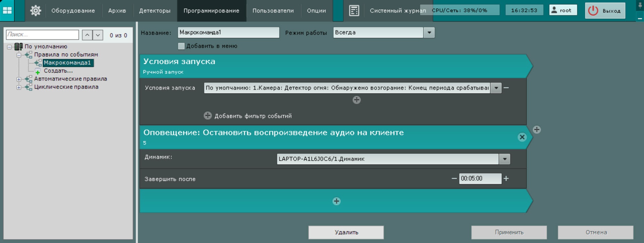This screenshot has width=644, height=243.
Task: Toggle the 'Добавить в меню' checkbox
Action: (x=181, y=46)
